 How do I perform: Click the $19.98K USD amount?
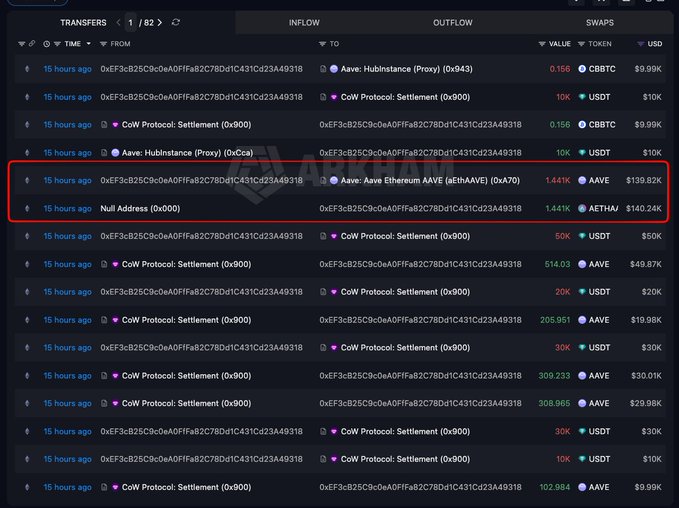646,320
